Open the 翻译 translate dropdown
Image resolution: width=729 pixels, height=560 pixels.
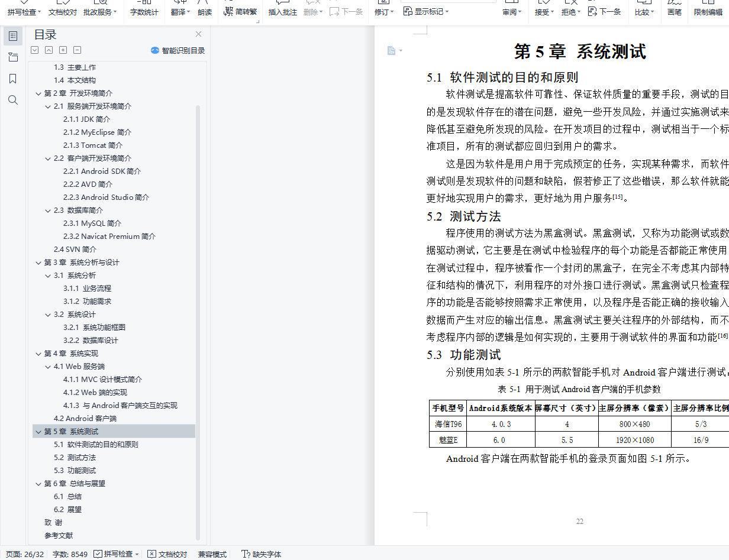tap(180, 12)
